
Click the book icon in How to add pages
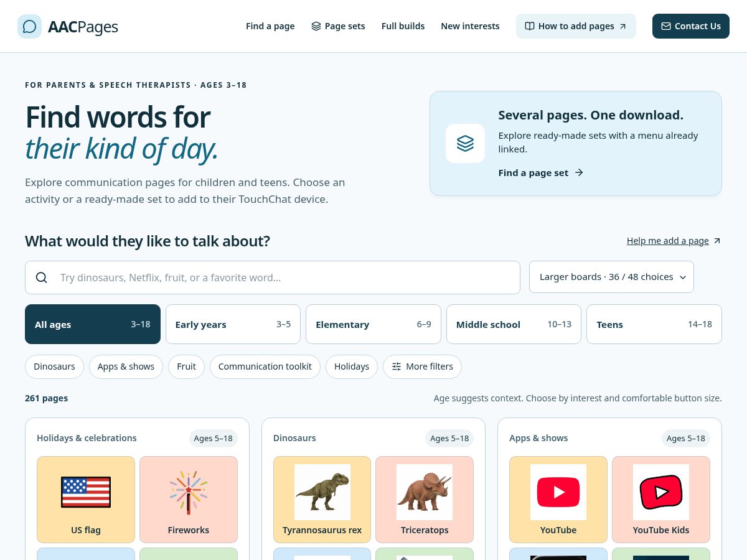530,26
